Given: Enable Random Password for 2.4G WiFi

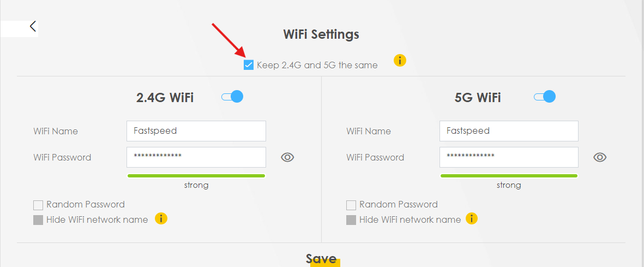Looking at the screenshot, I should [38, 205].
